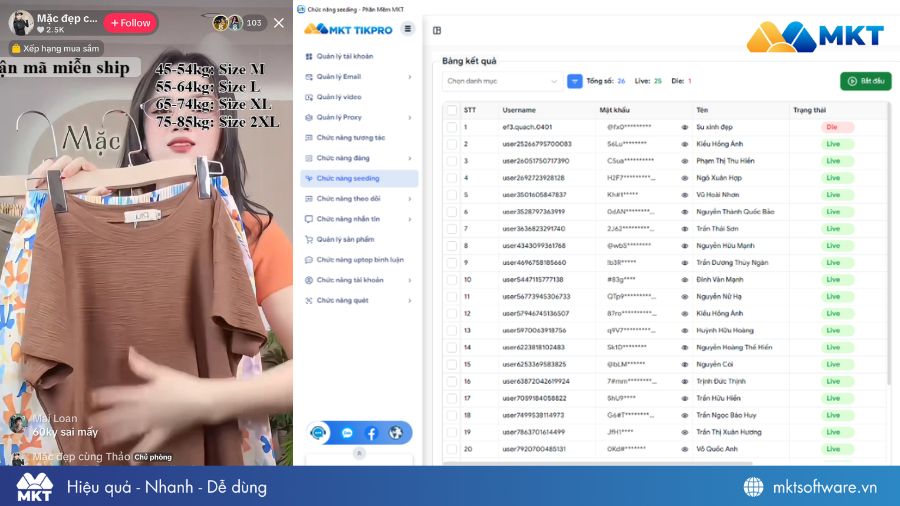Show password for Đinh Văn Mạnh row
Image resolution: width=900 pixels, height=506 pixels.
[684, 280]
